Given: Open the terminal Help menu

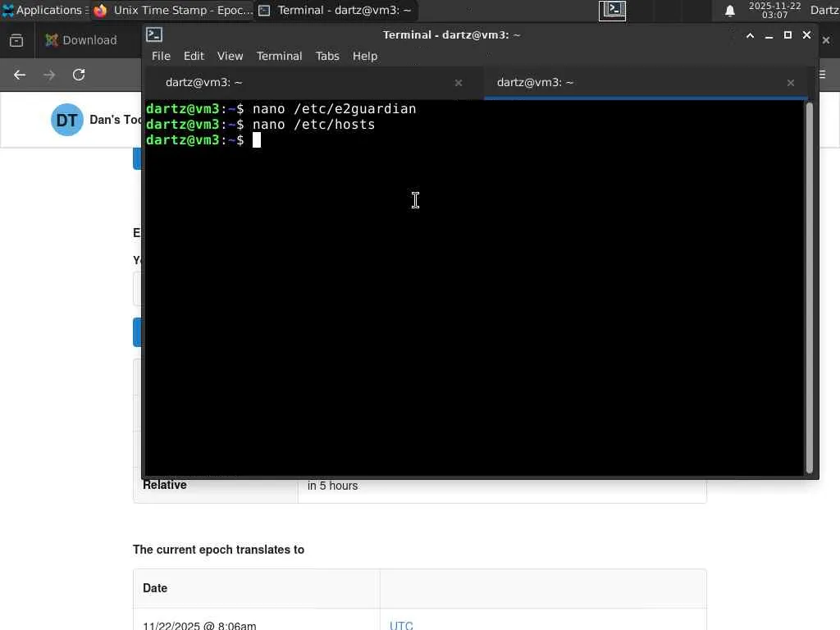Looking at the screenshot, I should [x=365, y=56].
